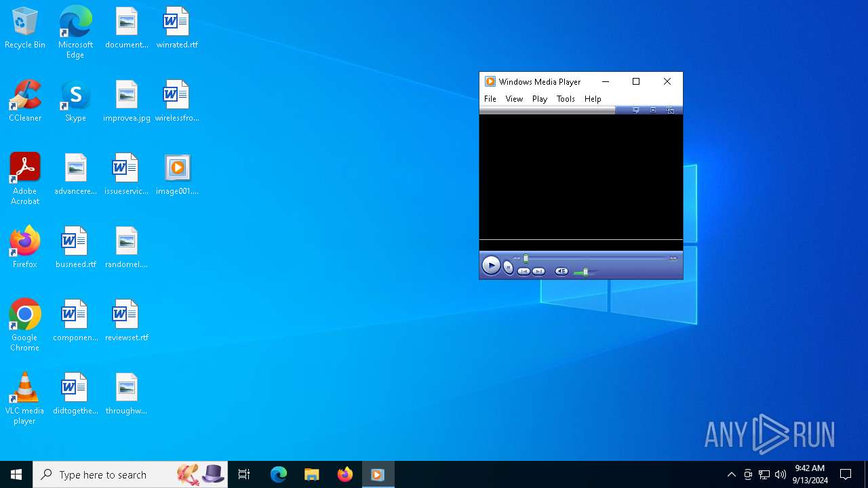Skip to previous track in Media Player

524,271
